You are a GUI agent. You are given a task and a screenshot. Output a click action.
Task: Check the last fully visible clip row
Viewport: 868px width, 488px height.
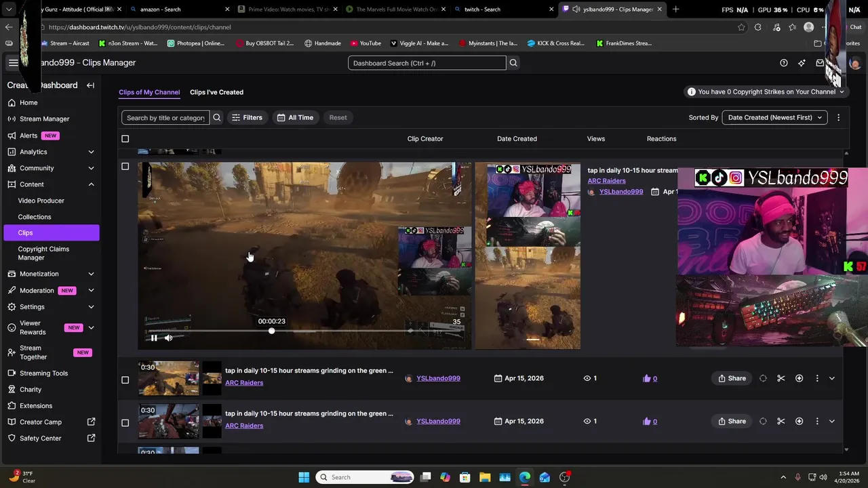125,422
